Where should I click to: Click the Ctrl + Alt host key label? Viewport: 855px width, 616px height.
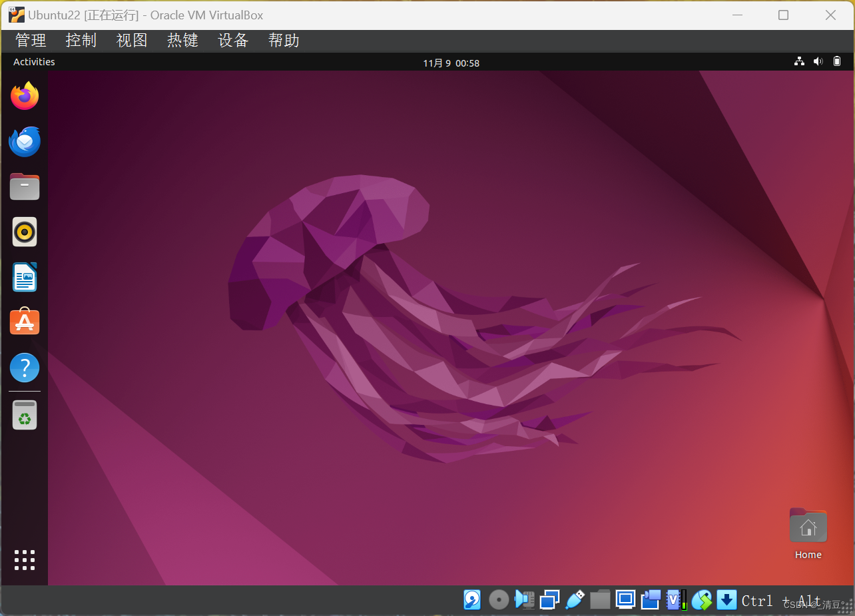pyautogui.click(x=780, y=601)
